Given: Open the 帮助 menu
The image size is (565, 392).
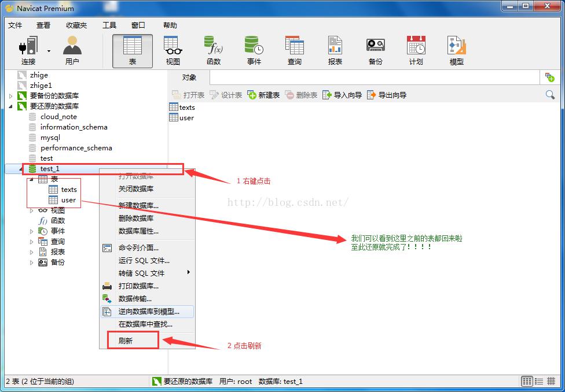Looking at the screenshot, I should coord(170,25).
